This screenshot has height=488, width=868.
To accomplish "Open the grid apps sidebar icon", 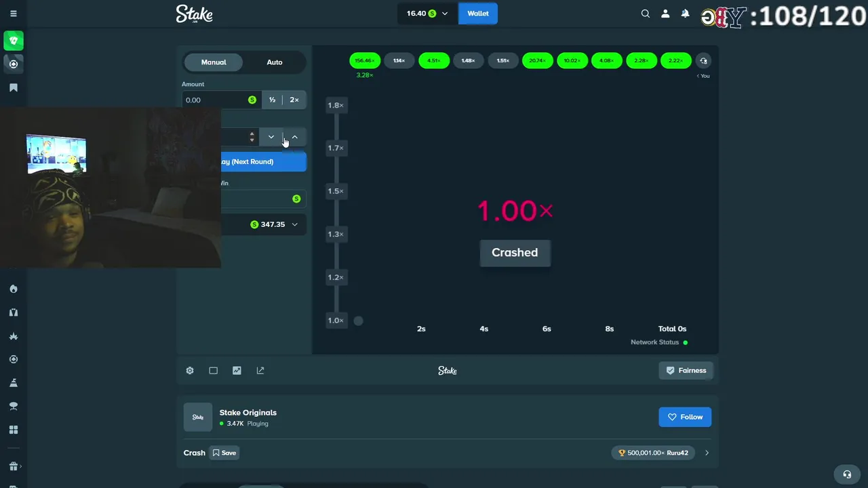I will (14, 430).
